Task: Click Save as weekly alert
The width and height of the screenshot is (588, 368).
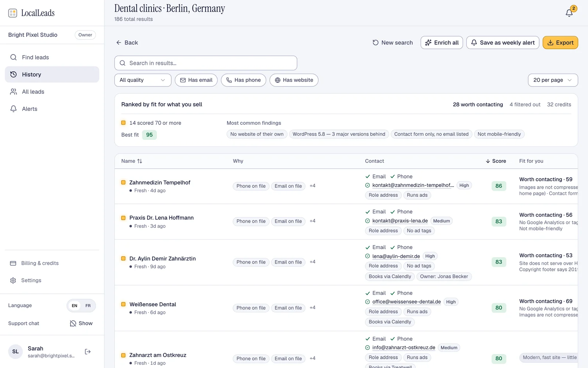Action: click(503, 43)
